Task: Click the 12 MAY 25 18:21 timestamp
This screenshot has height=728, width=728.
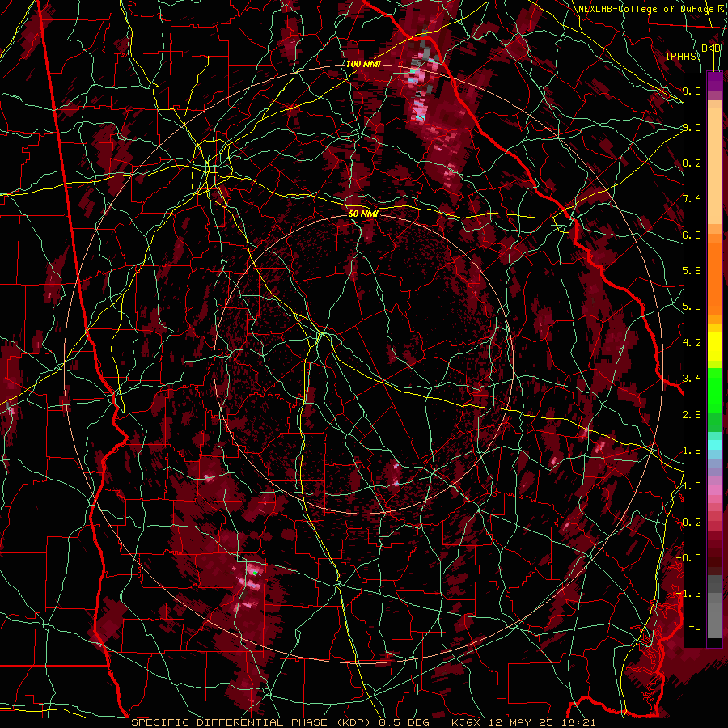Action: pos(542,722)
